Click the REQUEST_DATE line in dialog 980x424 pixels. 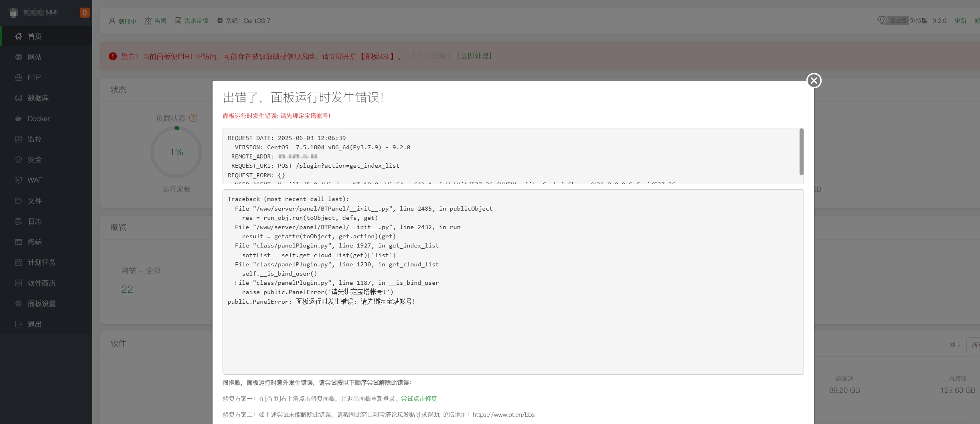point(287,138)
